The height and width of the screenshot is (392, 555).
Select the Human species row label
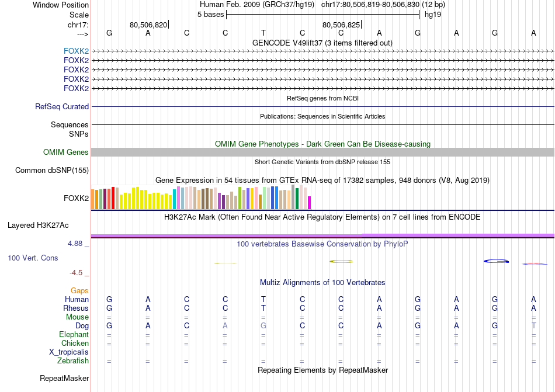tap(77, 299)
